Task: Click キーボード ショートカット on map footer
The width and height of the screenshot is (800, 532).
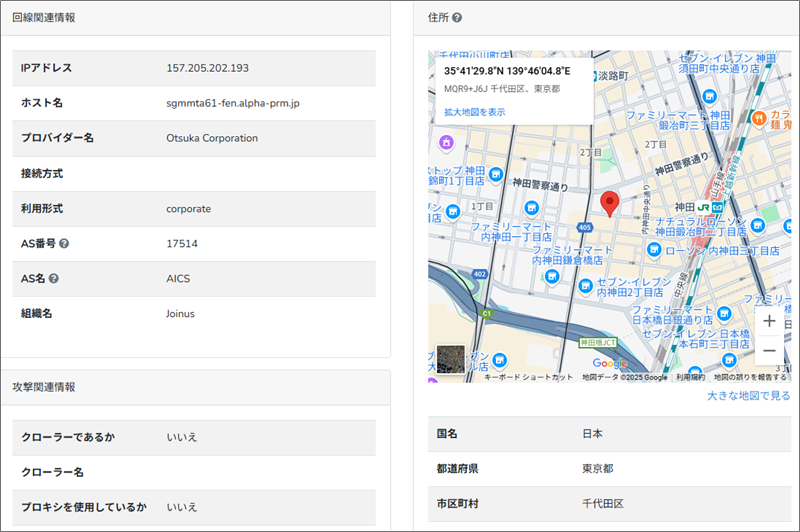Action: [x=528, y=377]
